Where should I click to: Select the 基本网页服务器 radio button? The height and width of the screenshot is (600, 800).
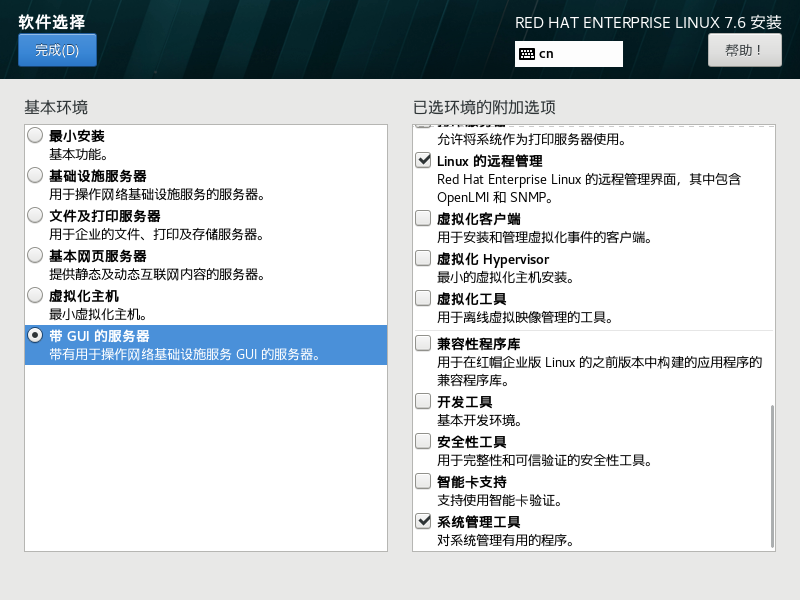[x=35, y=256]
